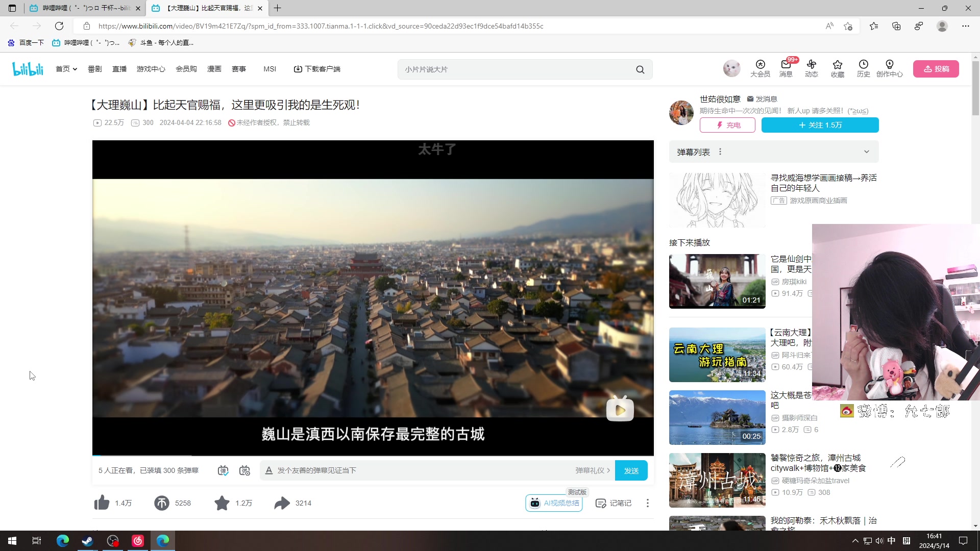Viewport: 980px width, 551px height.
Task: Open NetEase Music taskbar icon
Action: tap(138, 541)
